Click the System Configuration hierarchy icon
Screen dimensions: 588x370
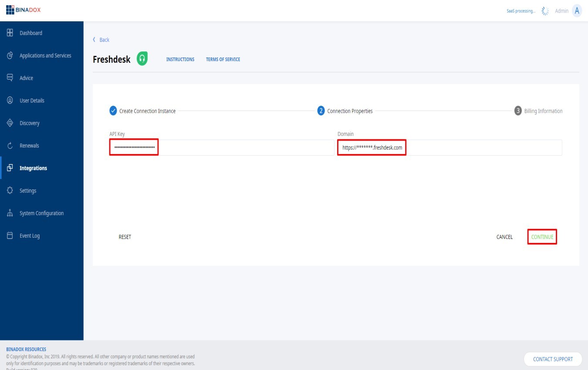pyautogui.click(x=10, y=213)
